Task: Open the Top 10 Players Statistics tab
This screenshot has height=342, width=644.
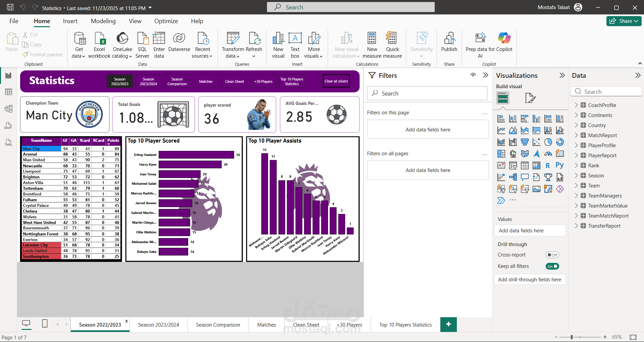Action: point(406,325)
